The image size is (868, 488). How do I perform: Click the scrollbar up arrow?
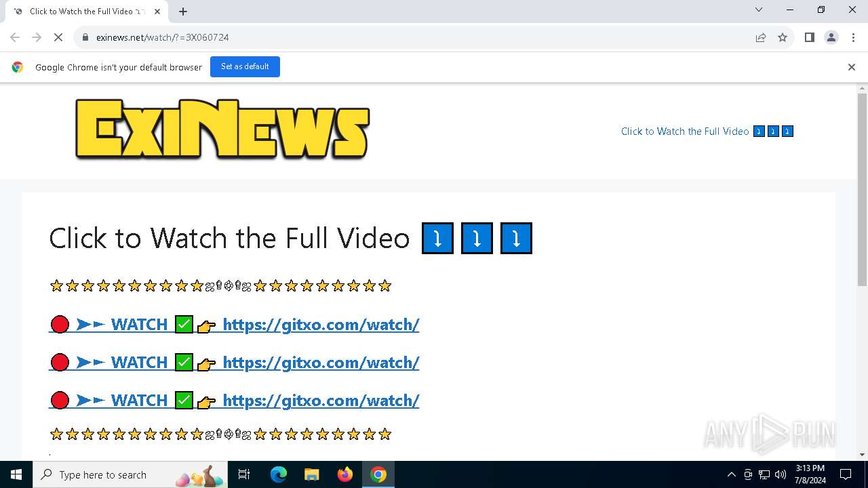pos(862,88)
